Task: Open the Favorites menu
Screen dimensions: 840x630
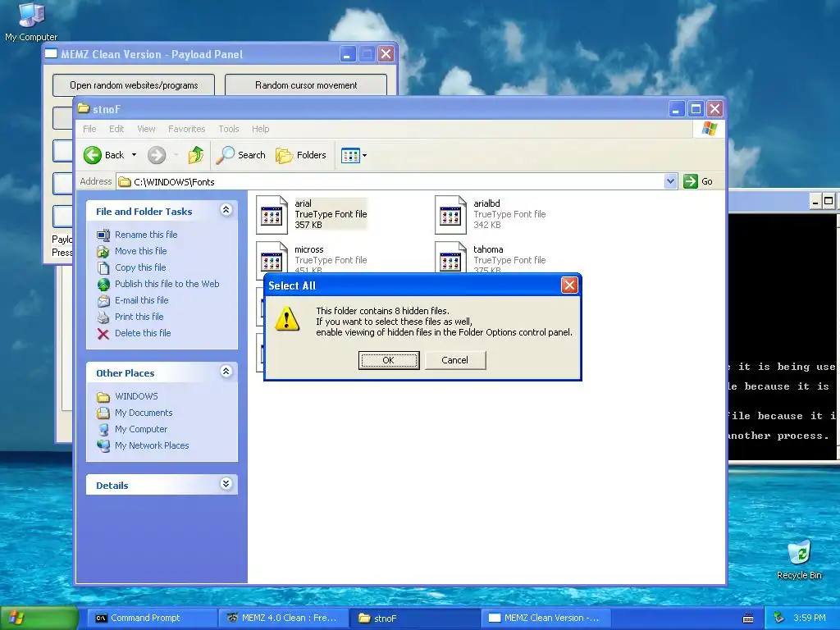Action: tap(186, 129)
